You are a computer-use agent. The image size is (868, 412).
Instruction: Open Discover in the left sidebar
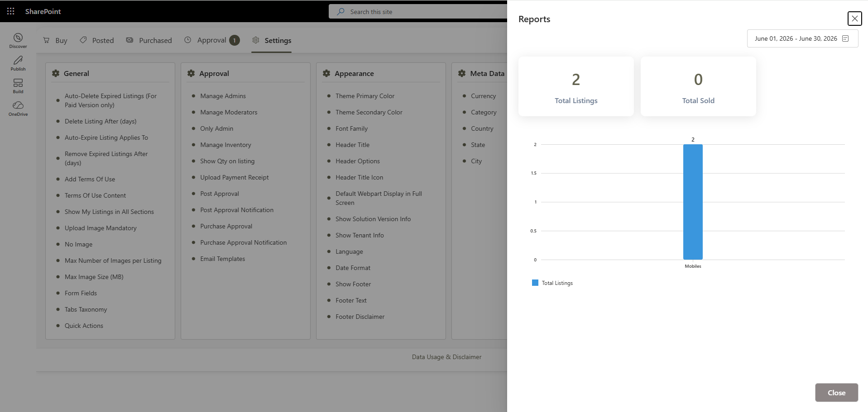(18, 41)
